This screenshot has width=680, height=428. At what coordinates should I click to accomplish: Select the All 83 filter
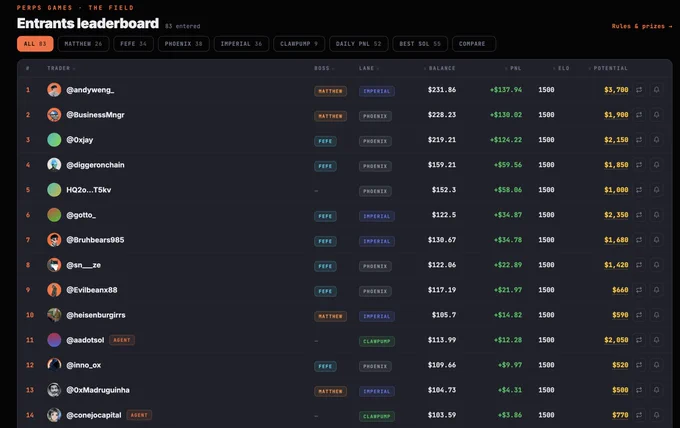pyautogui.click(x=35, y=44)
